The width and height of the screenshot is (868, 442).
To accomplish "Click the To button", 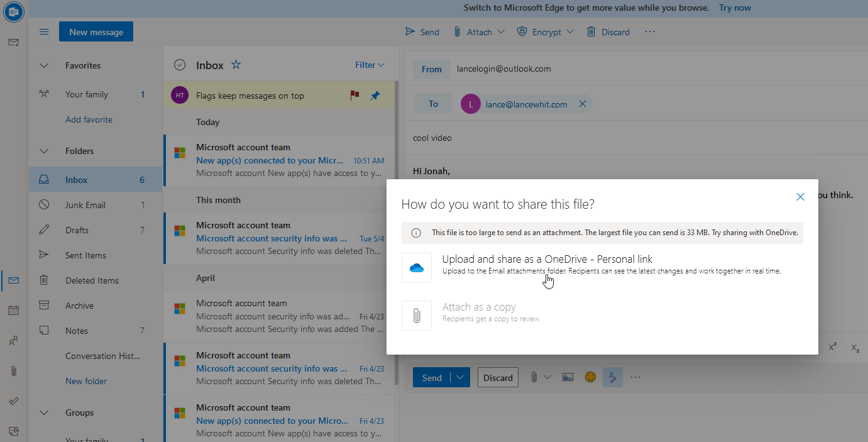I will (433, 104).
